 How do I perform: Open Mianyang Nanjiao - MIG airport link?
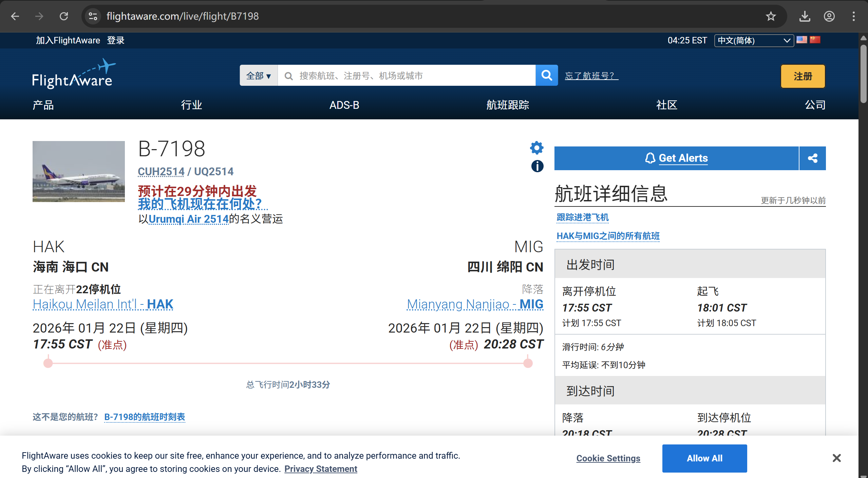[x=475, y=304]
